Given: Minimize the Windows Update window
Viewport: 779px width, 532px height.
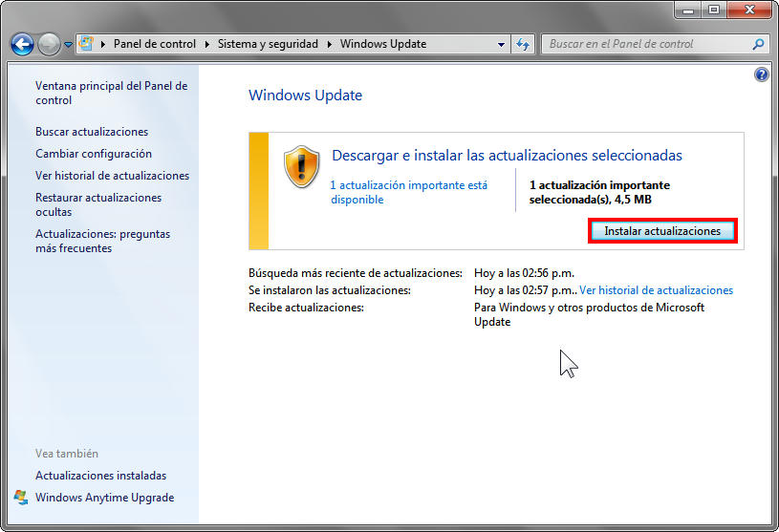Looking at the screenshot, I should click(688, 10).
